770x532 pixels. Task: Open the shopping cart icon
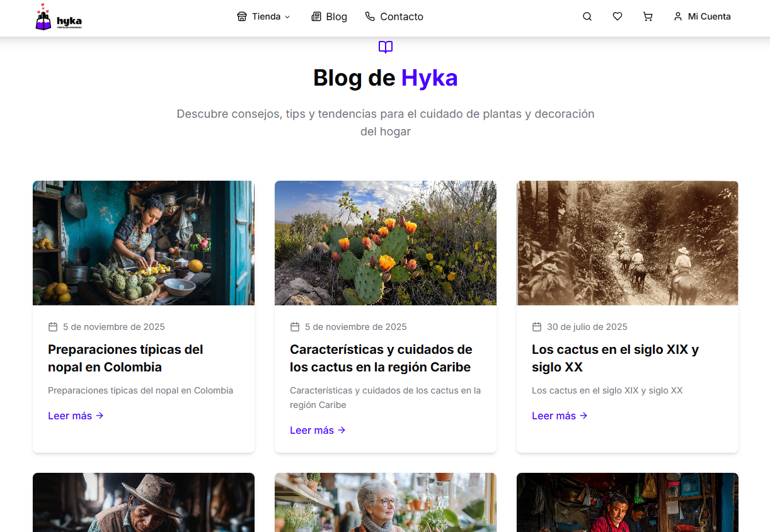pyautogui.click(x=648, y=17)
